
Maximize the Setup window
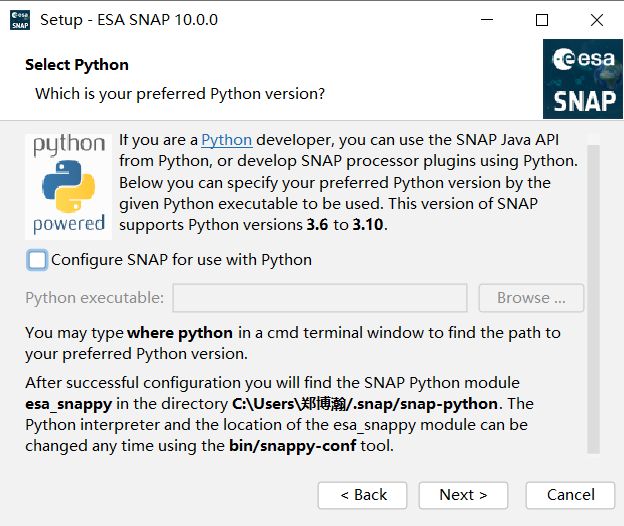point(542,20)
